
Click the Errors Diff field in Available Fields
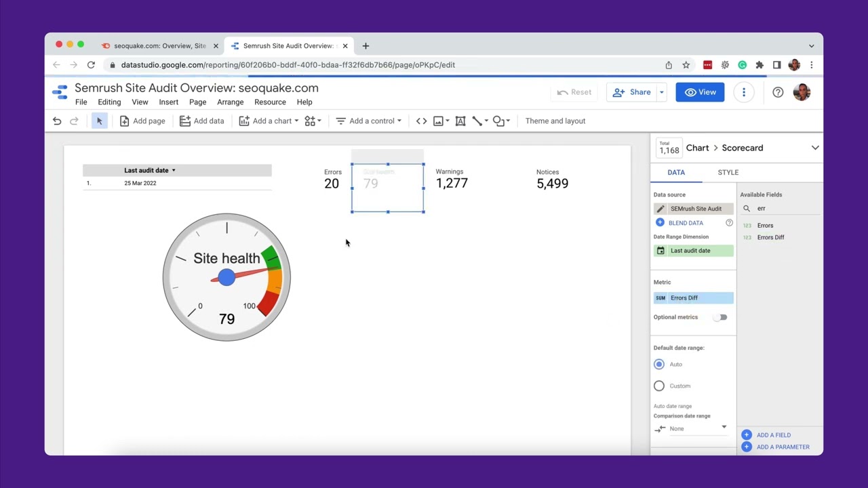[770, 237]
